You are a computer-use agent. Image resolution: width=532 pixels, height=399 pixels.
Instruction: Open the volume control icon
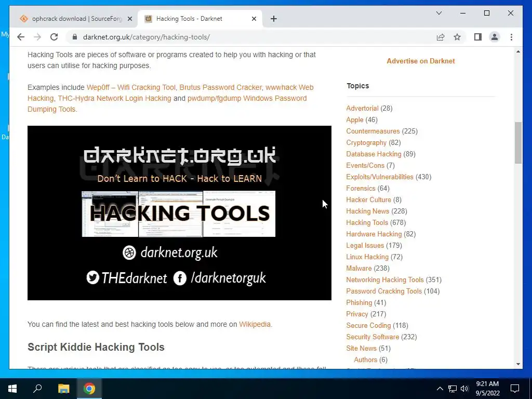(464, 389)
